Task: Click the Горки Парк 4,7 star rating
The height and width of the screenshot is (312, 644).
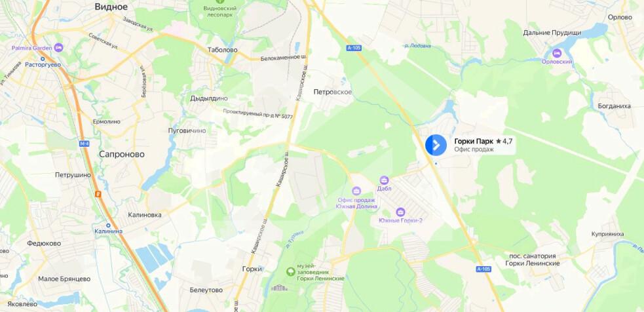Action: (504, 142)
